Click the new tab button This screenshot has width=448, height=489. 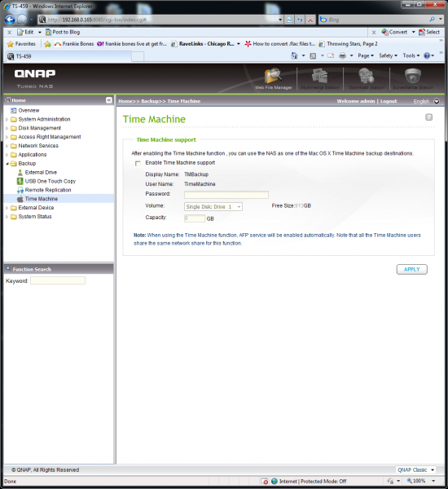[138, 56]
